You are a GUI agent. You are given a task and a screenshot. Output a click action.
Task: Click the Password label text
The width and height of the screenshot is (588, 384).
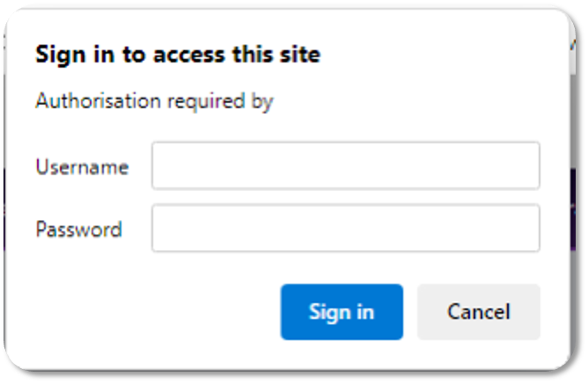[78, 230]
